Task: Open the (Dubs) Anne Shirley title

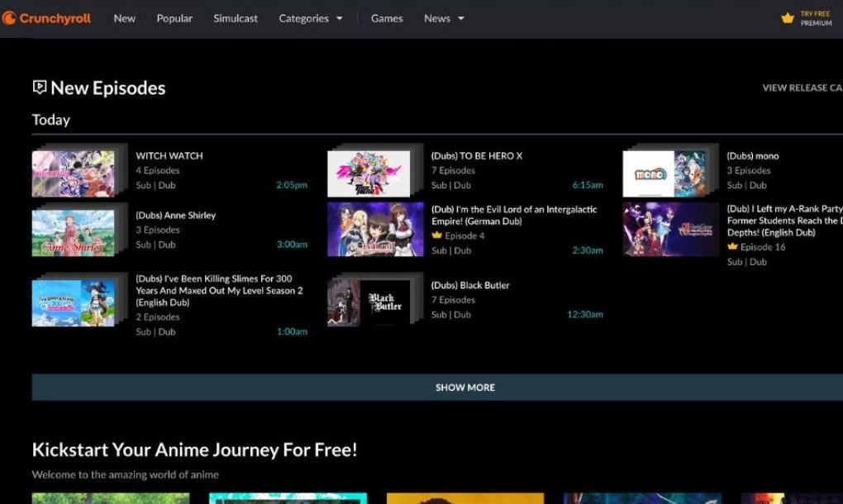Action: point(176,215)
